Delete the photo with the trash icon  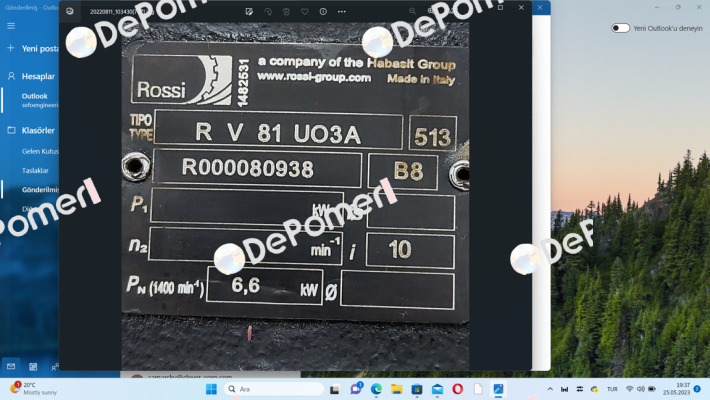pyautogui.click(x=286, y=11)
